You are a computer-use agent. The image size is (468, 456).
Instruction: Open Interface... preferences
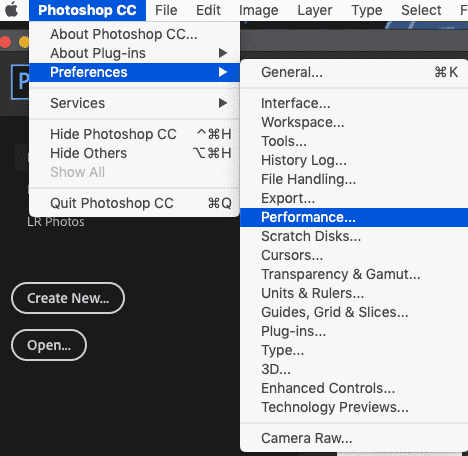(x=354, y=103)
